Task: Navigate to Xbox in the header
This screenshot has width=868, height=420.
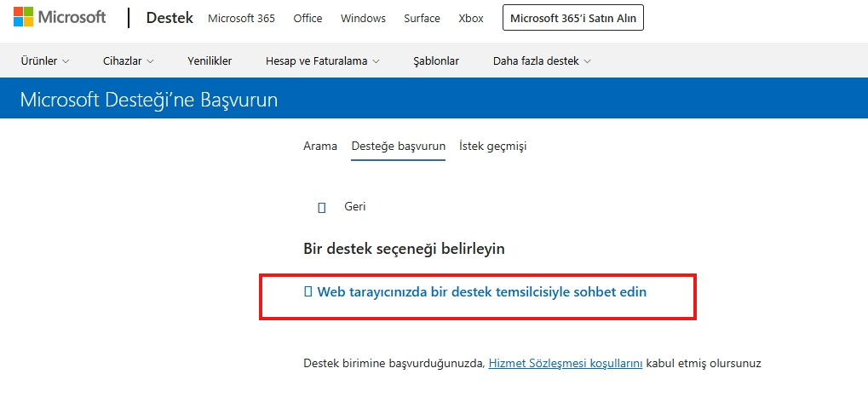Action: [471, 18]
